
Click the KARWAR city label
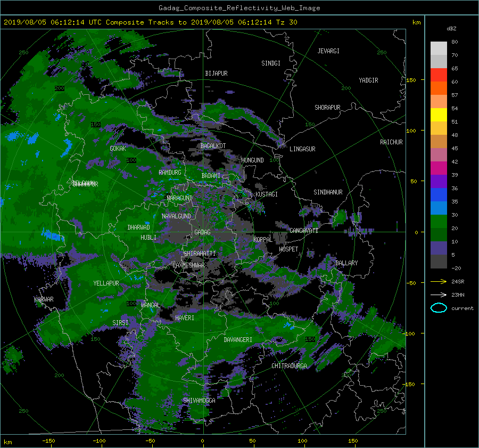(x=44, y=299)
